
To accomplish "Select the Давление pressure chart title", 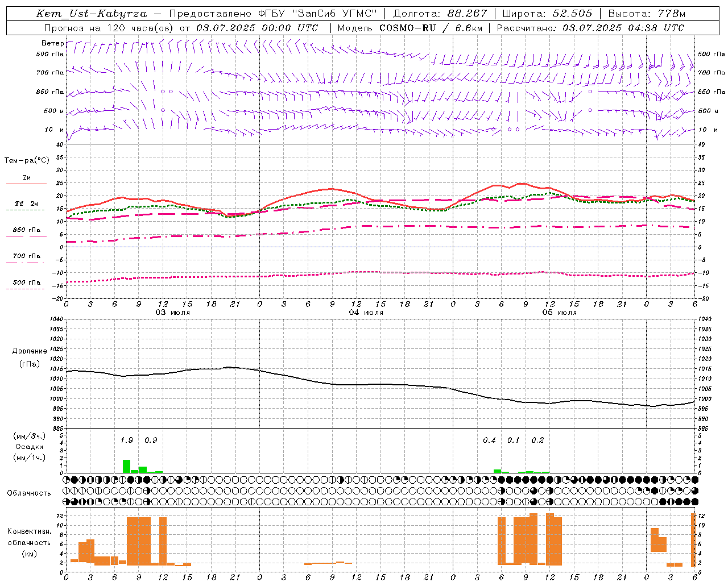I will click(x=30, y=351).
